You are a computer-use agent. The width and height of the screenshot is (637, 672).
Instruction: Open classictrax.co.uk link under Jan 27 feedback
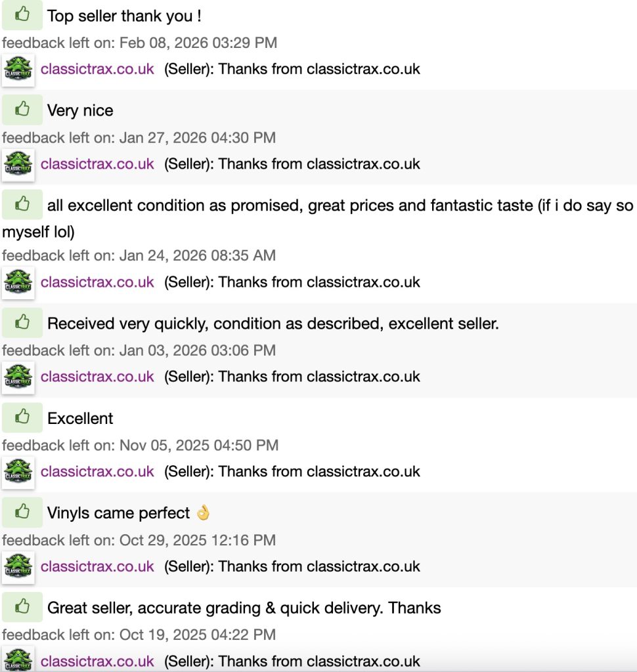point(97,163)
